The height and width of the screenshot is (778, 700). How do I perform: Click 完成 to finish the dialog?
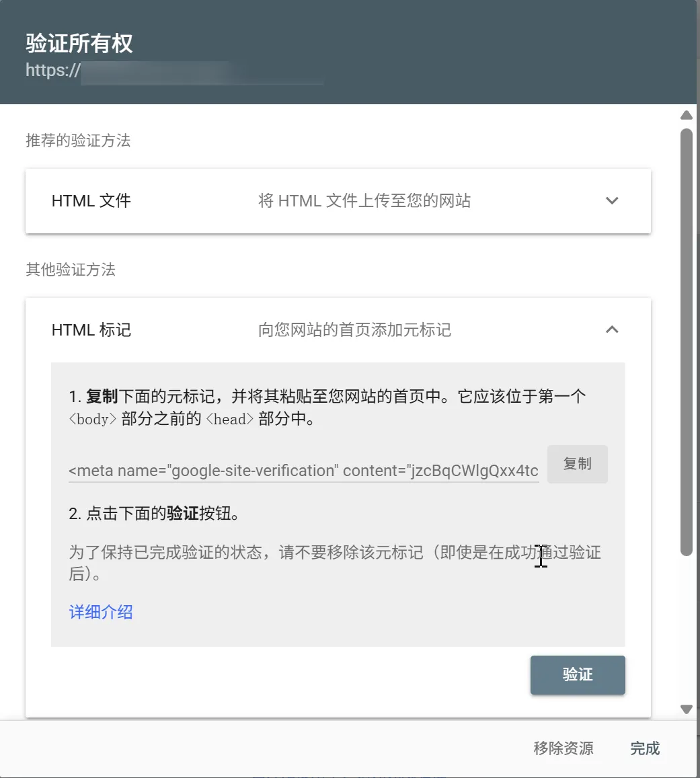pos(644,748)
